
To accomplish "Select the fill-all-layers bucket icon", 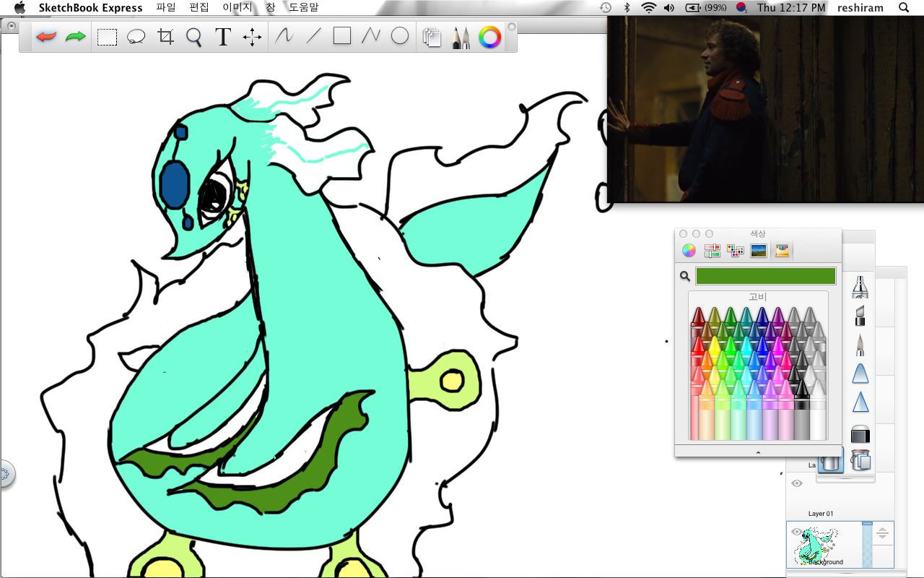I will pyautogui.click(x=860, y=460).
